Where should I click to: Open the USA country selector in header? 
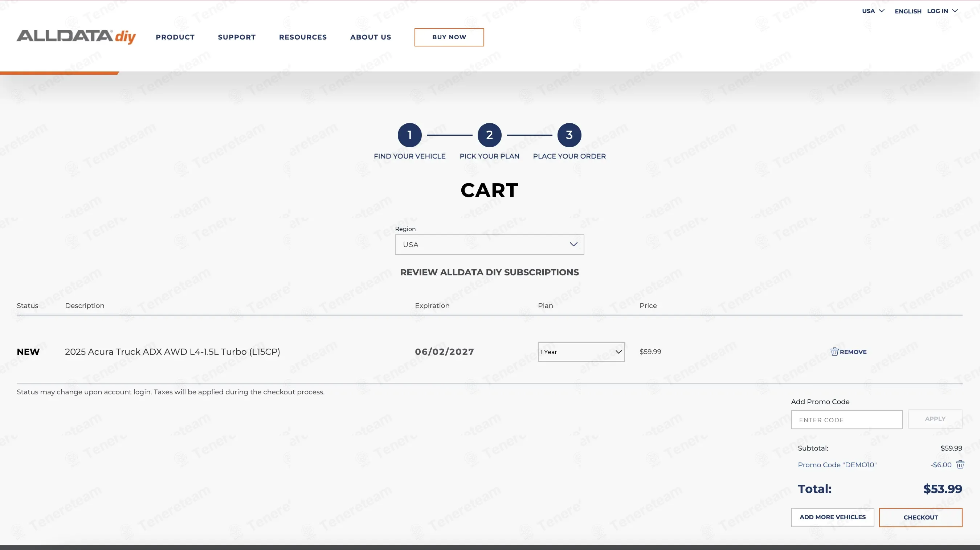click(873, 11)
